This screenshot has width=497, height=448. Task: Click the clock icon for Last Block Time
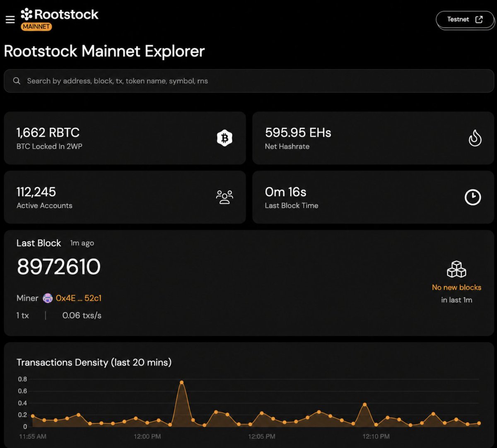tap(473, 197)
